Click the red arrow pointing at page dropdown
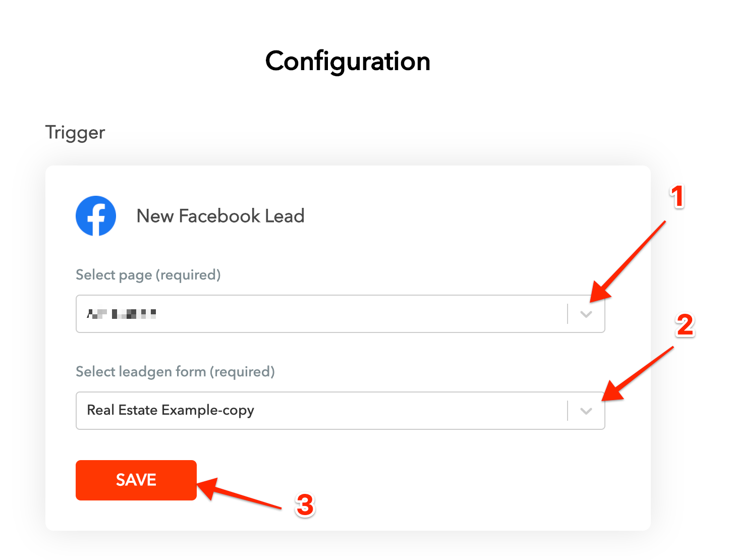Viewport: 730px width, 560px height. [628, 261]
